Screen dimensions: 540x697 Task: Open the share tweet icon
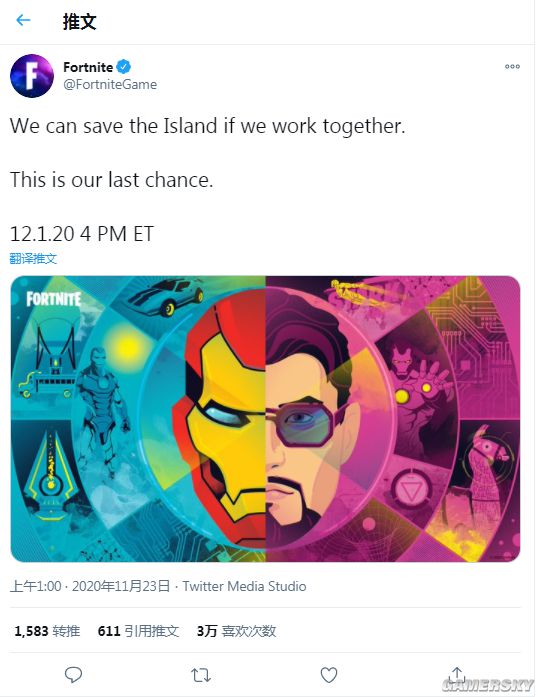(x=456, y=674)
